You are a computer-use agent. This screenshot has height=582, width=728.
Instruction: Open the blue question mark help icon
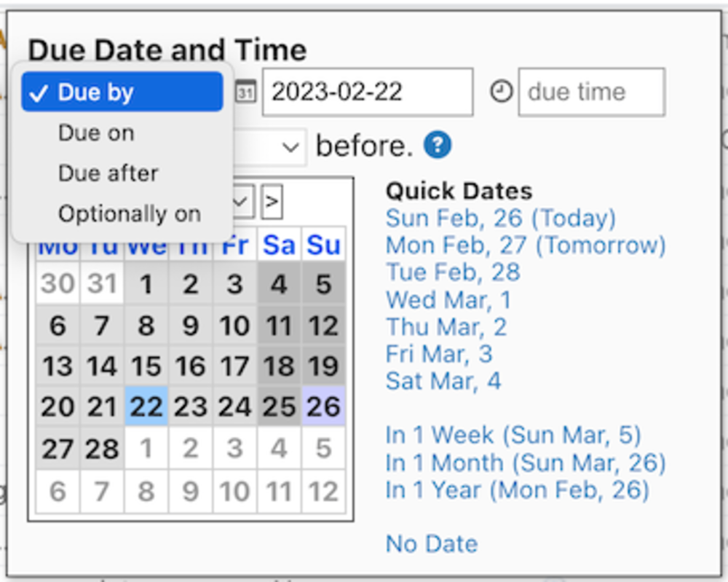point(438,145)
